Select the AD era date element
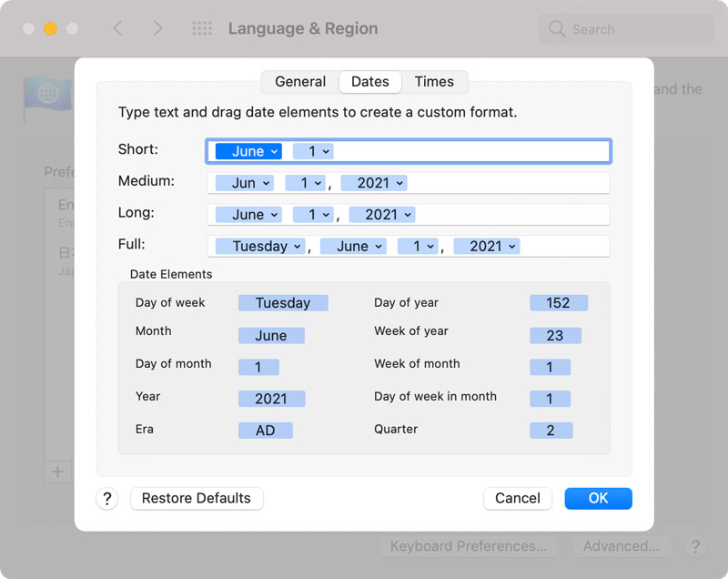Viewport: 728px width, 579px height. [x=265, y=430]
